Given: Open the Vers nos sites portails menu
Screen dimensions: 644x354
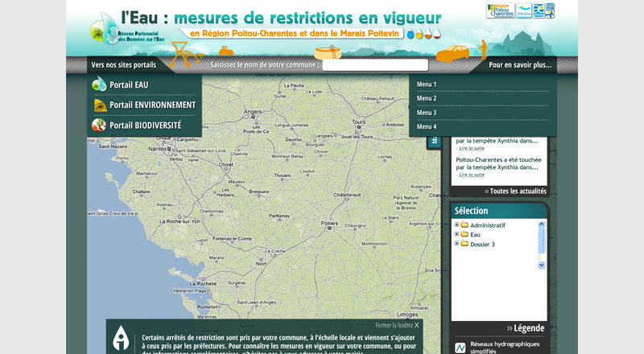Looking at the screenshot, I should pyautogui.click(x=124, y=65).
